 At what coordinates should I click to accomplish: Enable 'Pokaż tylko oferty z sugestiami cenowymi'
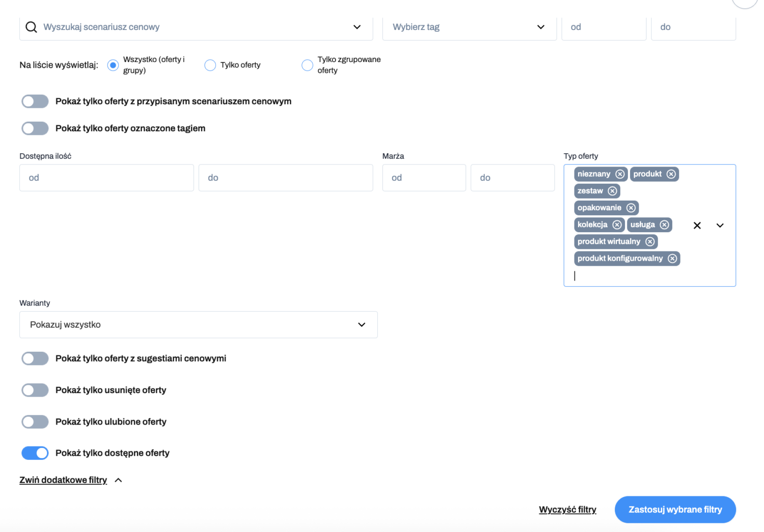pyautogui.click(x=35, y=358)
